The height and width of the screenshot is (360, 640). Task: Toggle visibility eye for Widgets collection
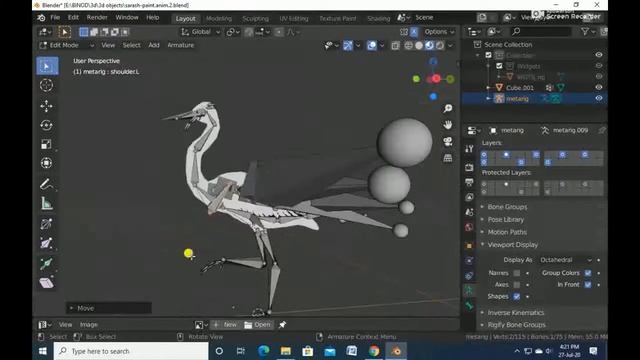click(599, 66)
